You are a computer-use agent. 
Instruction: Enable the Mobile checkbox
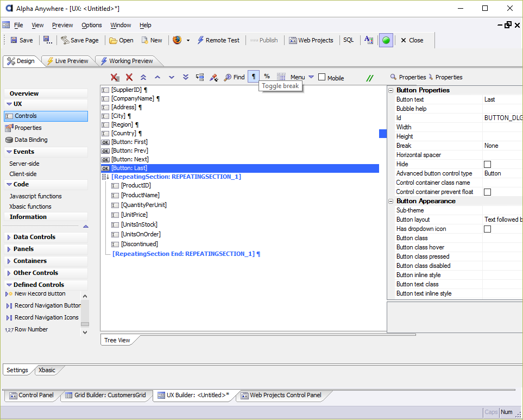point(322,77)
